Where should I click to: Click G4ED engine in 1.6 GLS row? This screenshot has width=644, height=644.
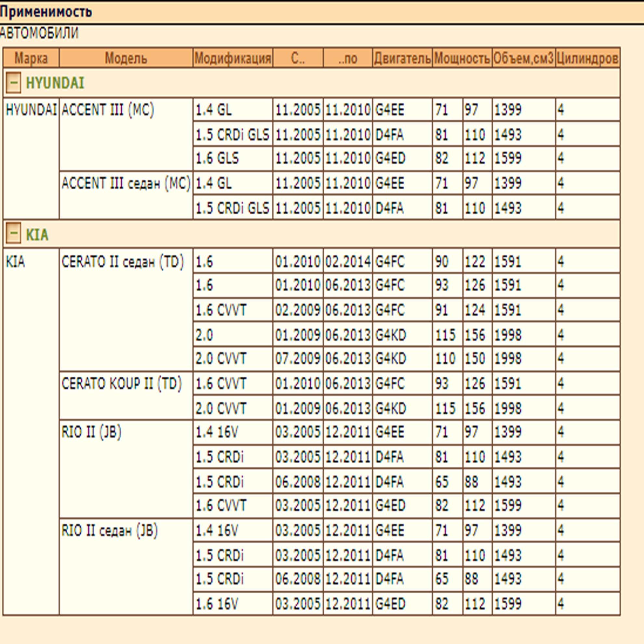coord(402,158)
